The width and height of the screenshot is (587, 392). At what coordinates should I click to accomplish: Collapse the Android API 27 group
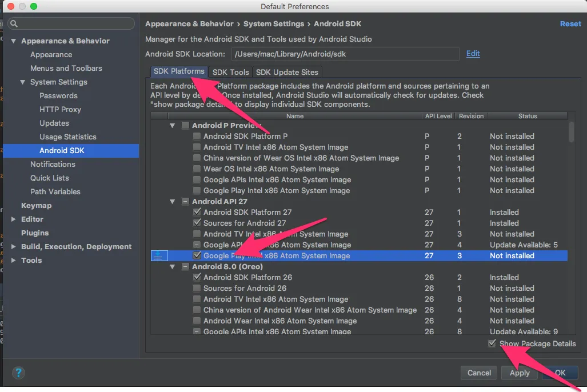173,202
